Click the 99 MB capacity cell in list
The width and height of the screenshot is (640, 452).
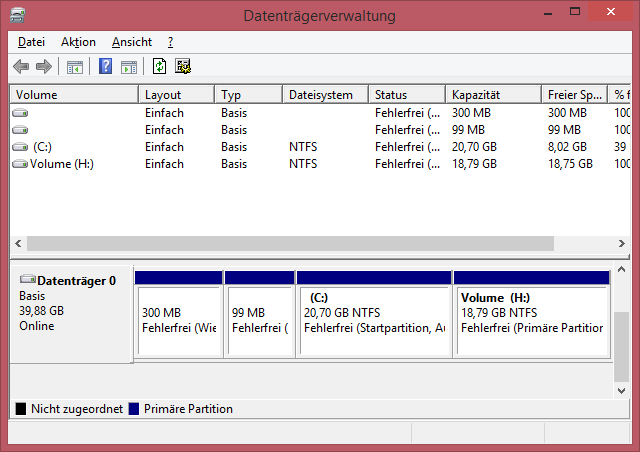pyautogui.click(x=468, y=130)
